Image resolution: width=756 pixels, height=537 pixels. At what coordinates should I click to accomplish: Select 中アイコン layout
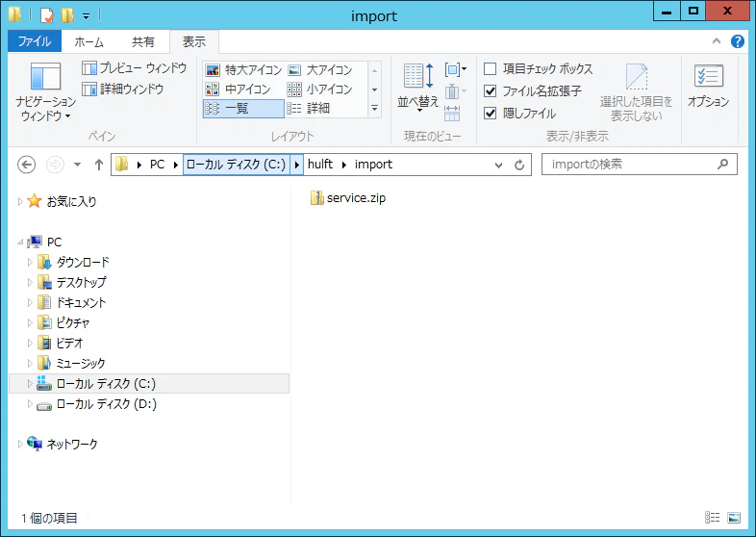click(x=238, y=89)
